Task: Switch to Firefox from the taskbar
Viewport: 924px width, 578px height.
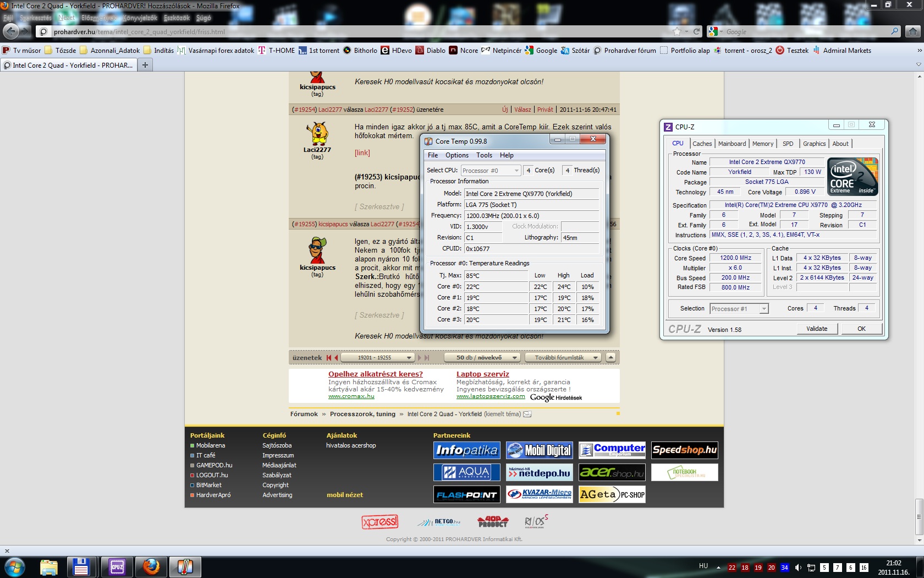Action: (x=151, y=566)
